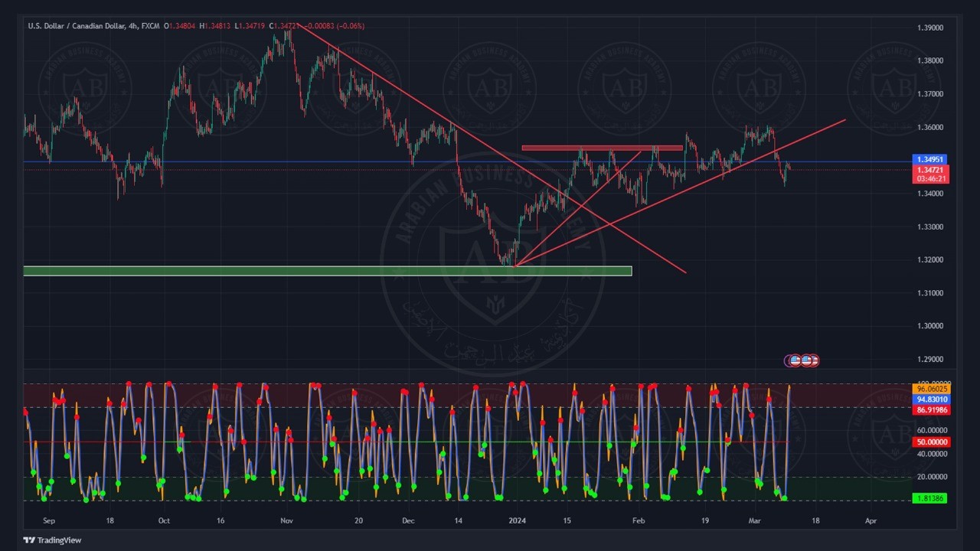980x551 pixels.
Task: Click the 03:46:21 bar countdown label
Action: click(x=931, y=179)
